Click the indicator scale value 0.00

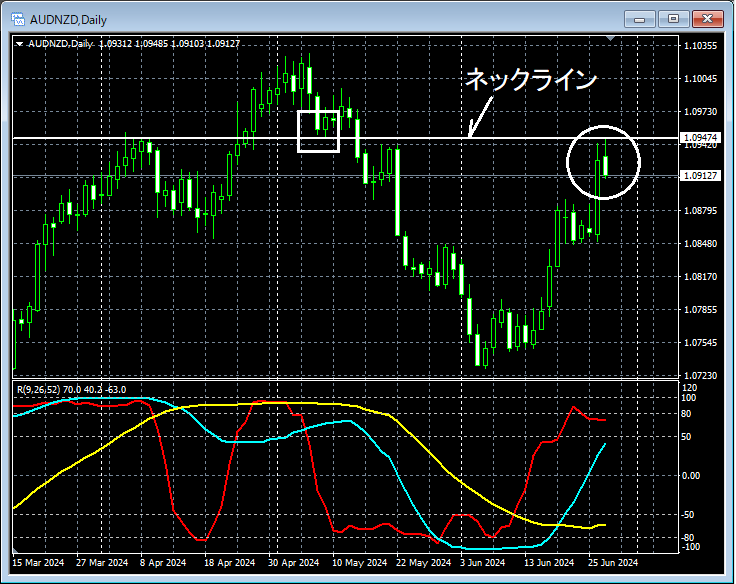[x=691, y=476]
